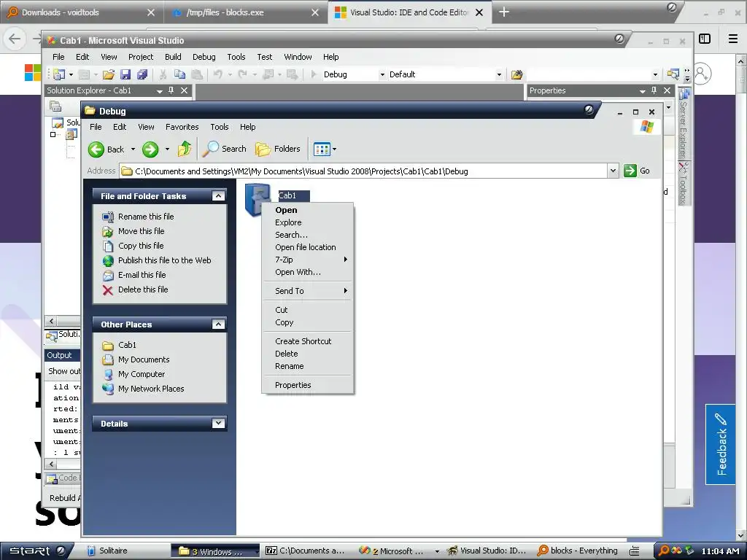
Task: Click E-mail this file task link
Action: point(142,275)
